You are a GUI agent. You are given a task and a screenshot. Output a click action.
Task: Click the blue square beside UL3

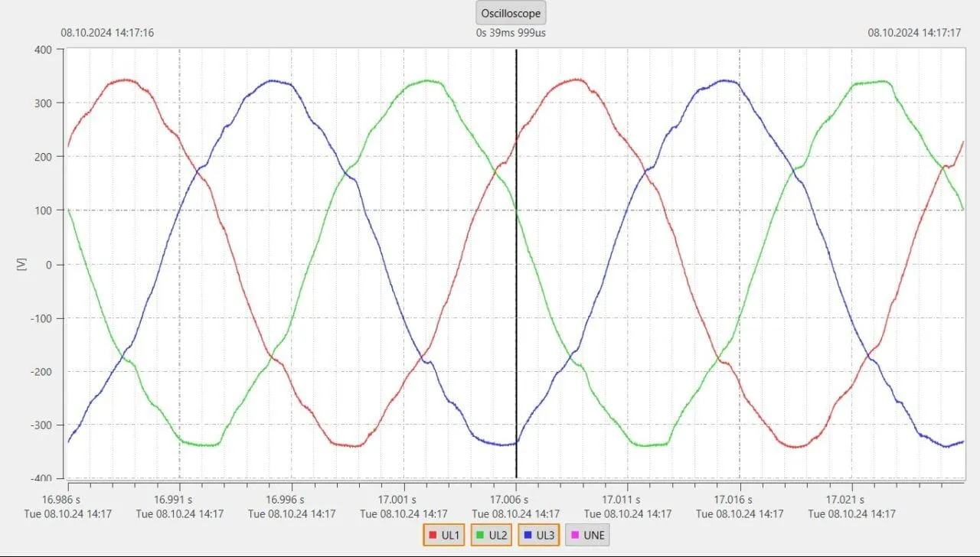528,536
